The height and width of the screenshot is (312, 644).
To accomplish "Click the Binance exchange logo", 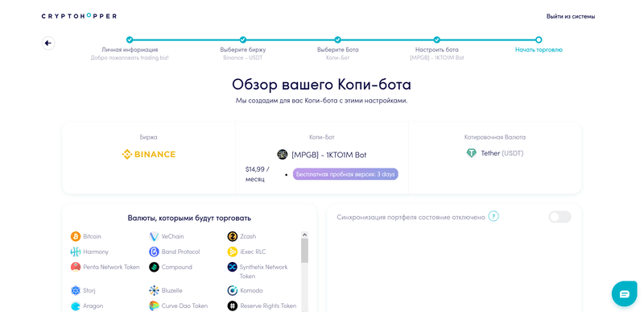I will (x=149, y=155).
